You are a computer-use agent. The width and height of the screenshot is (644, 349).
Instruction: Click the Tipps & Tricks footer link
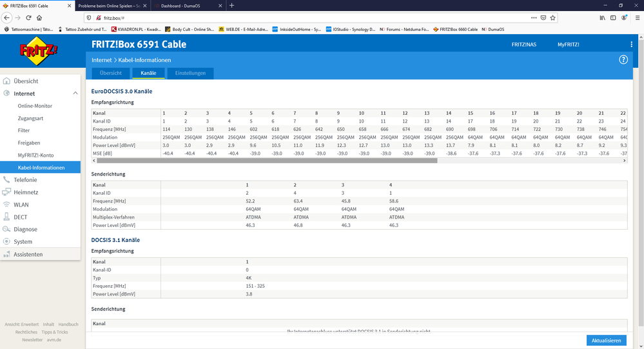[55, 332]
